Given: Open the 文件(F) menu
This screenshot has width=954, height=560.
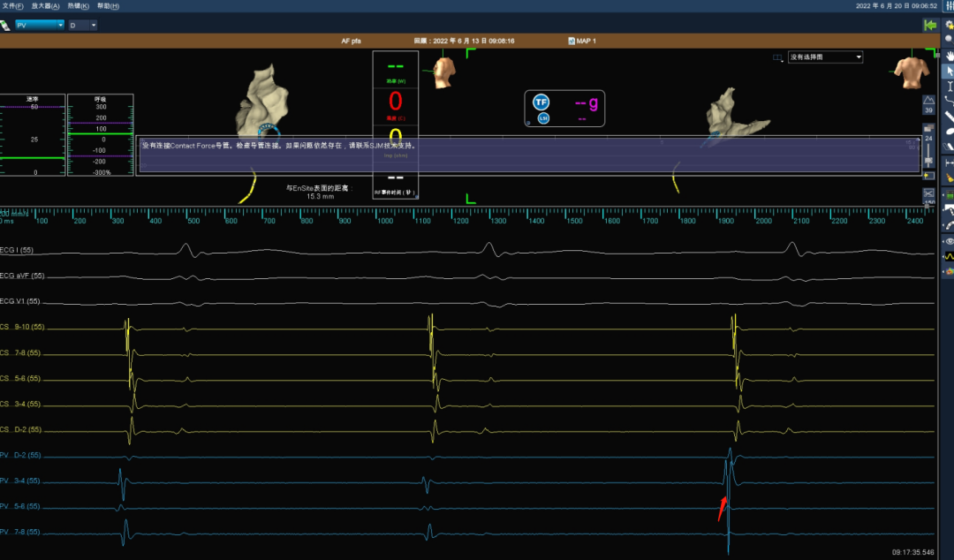Looking at the screenshot, I should point(12,6).
